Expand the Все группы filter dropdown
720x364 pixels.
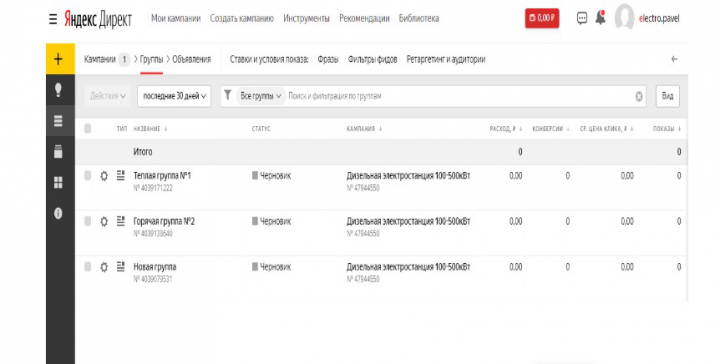[261, 96]
